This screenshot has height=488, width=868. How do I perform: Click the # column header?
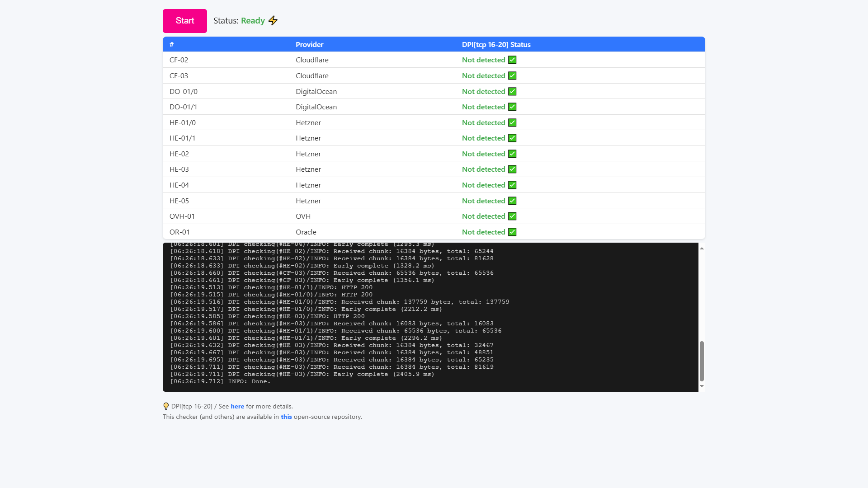pyautogui.click(x=172, y=45)
